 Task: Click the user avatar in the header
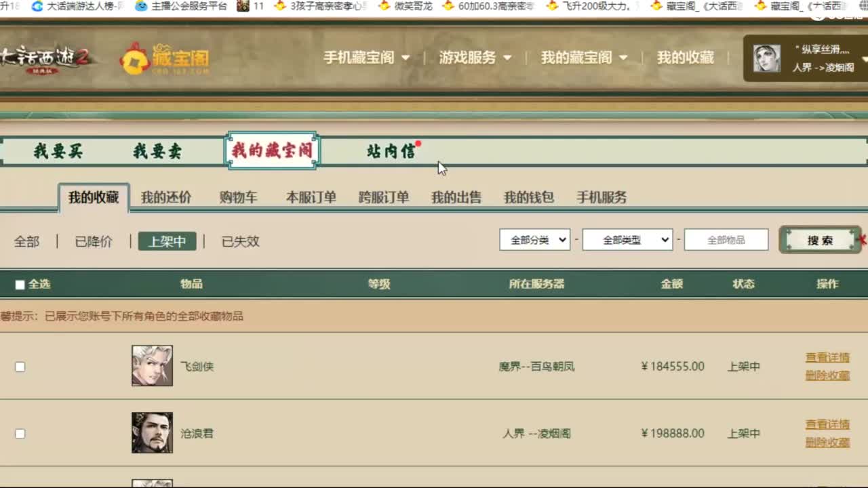point(766,59)
